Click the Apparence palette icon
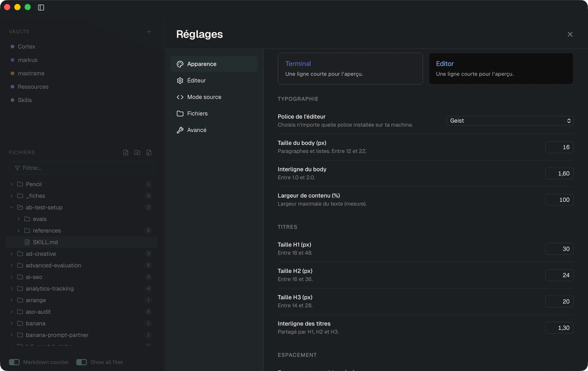This screenshot has height=371, width=588. 180,64
